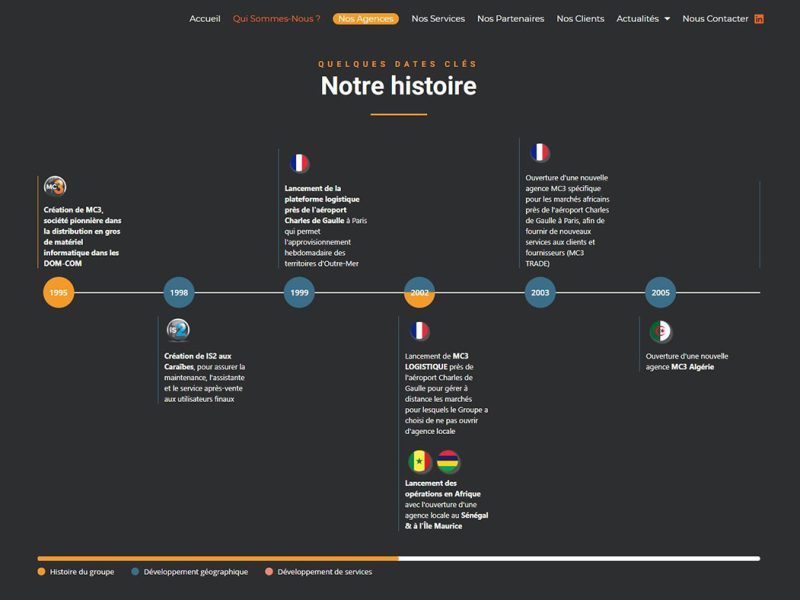Image resolution: width=800 pixels, height=600 pixels.
Task: Click the LinkedIn icon in the navigation bar
Action: tap(759, 19)
